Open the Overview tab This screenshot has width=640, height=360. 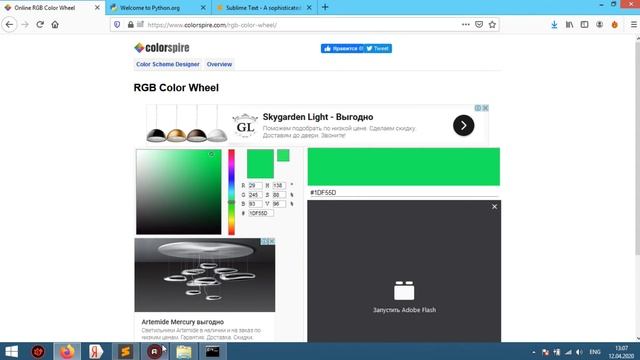coord(219,64)
